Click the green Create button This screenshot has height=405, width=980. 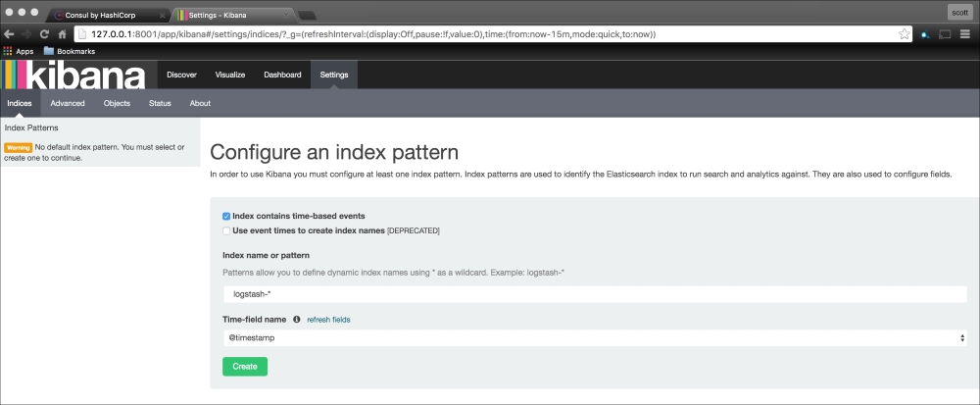tap(245, 366)
